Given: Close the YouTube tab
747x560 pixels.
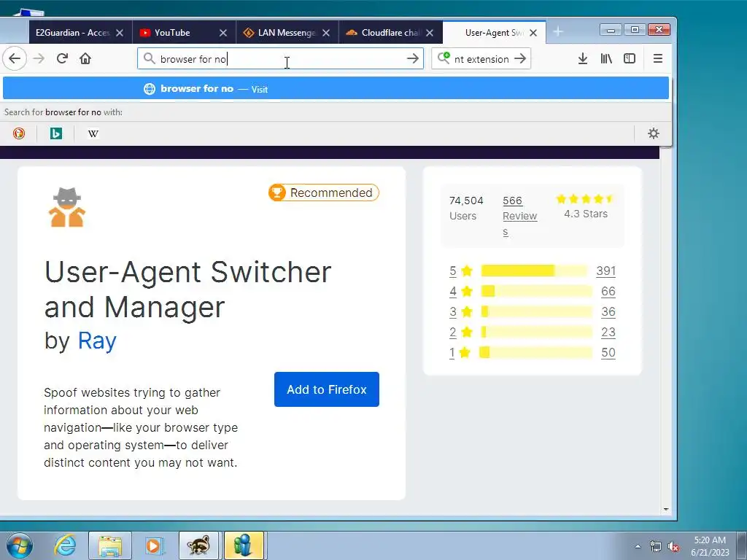Looking at the screenshot, I should click(223, 33).
